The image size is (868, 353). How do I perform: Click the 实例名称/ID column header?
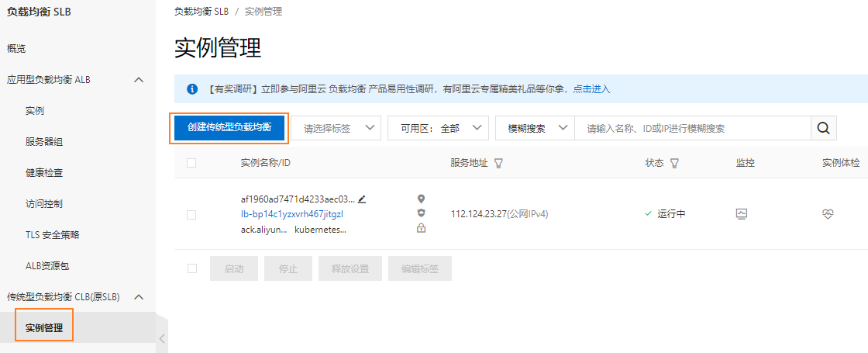266,163
